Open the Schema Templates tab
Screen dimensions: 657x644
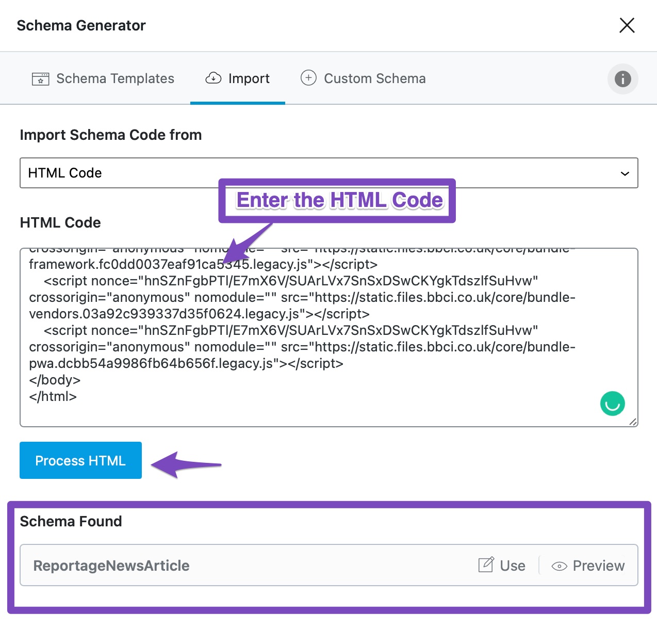[x=103, y=78]
